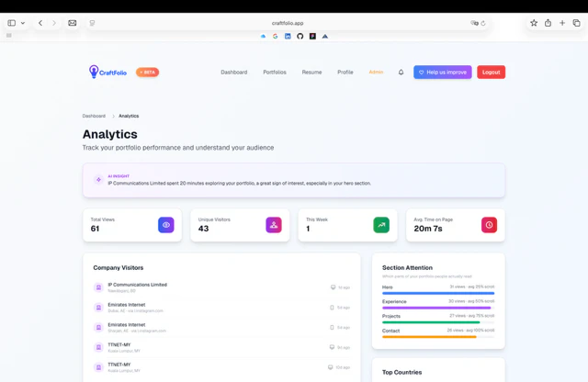Click the Company Visitors heading
Image resolution: width=588 pixels, height=382 pixels.
click(x=119, y=267)
